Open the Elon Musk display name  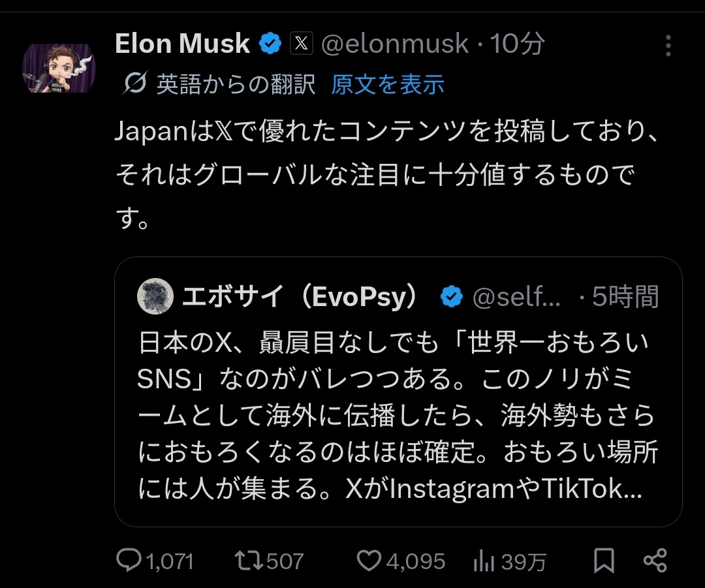tap(182, 44)
